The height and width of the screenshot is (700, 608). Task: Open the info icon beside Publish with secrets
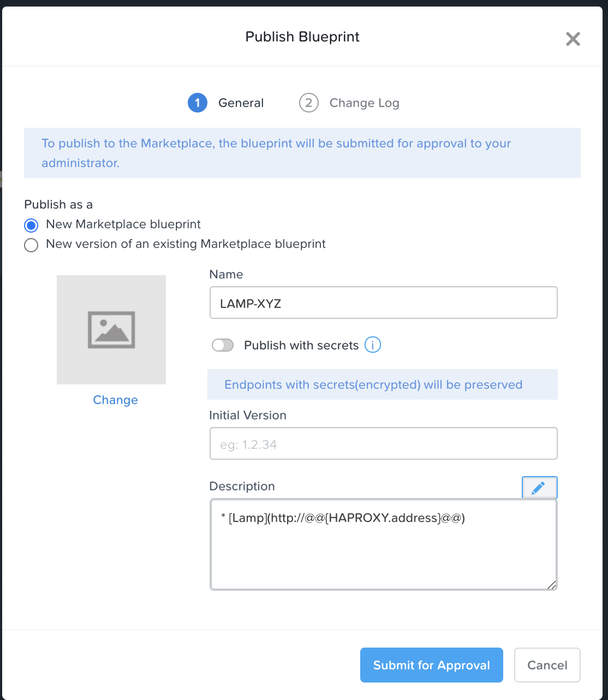(x=373, y=345)
